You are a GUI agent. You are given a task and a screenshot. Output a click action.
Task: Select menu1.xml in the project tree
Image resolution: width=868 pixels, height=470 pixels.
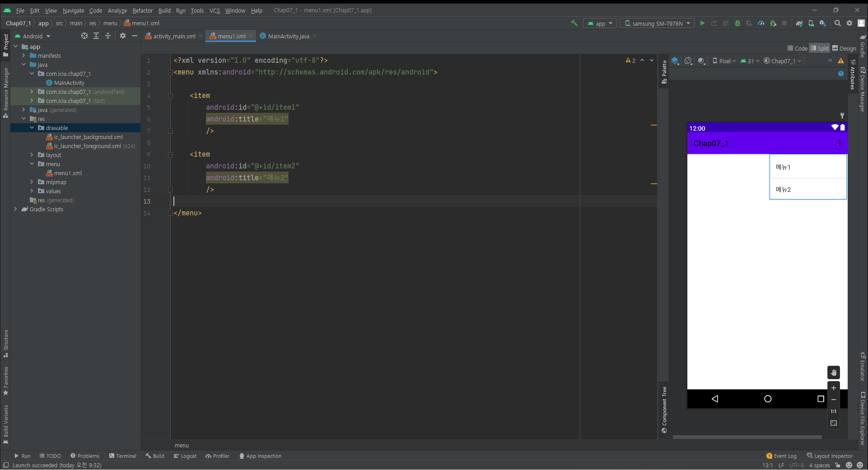coord(68,173)
